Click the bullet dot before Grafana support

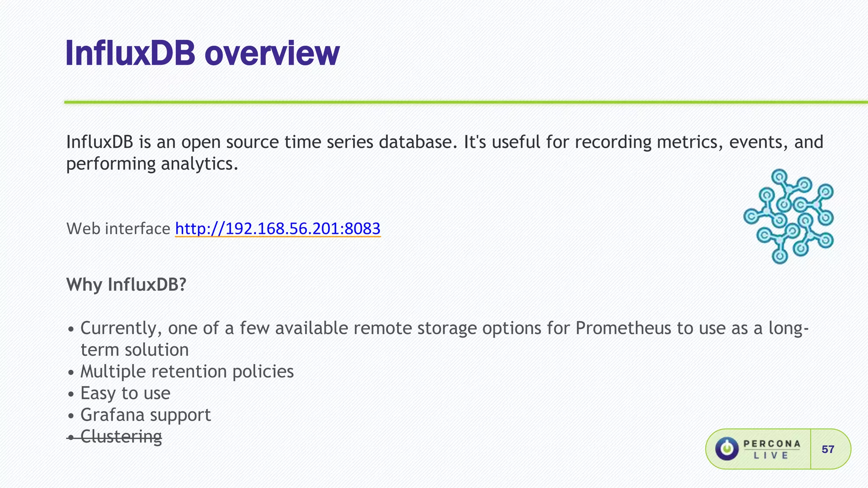(71, 416)
